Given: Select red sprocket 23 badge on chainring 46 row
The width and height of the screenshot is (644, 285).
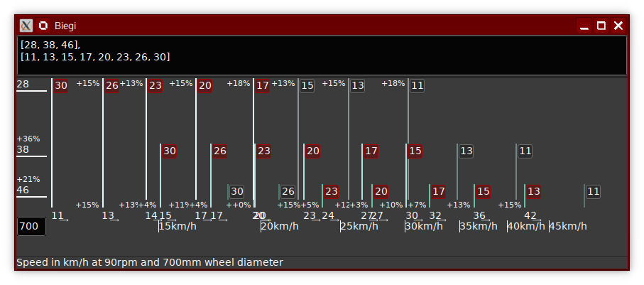Looking at the screenshot, I should pyautogui.click(x=331, y=191).
